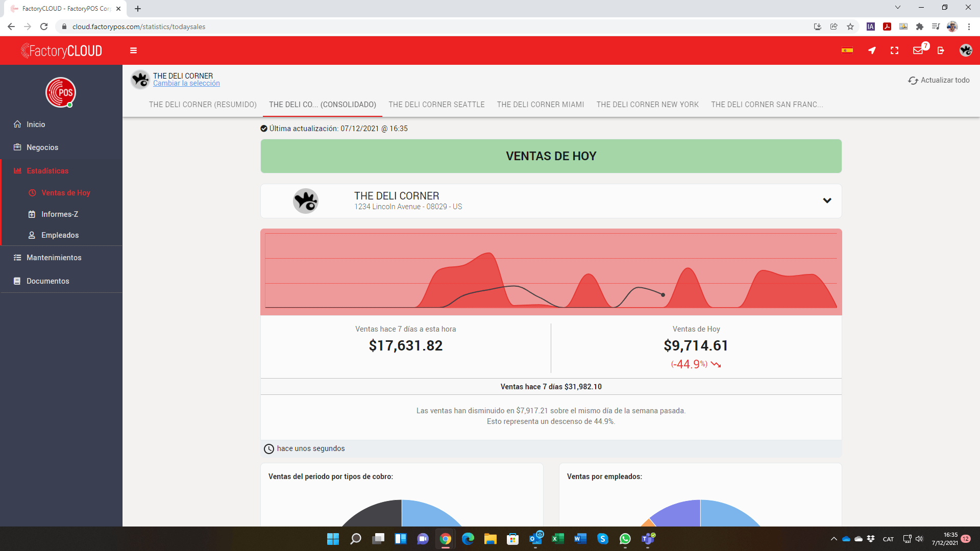Click the sales chart current-time marker dot
Screen dimensions: 980x551
663,295
